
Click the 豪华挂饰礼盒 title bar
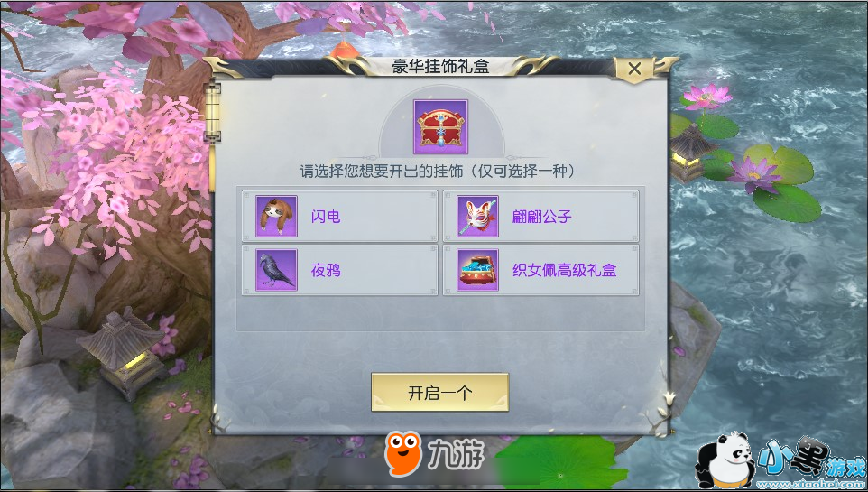440,67
